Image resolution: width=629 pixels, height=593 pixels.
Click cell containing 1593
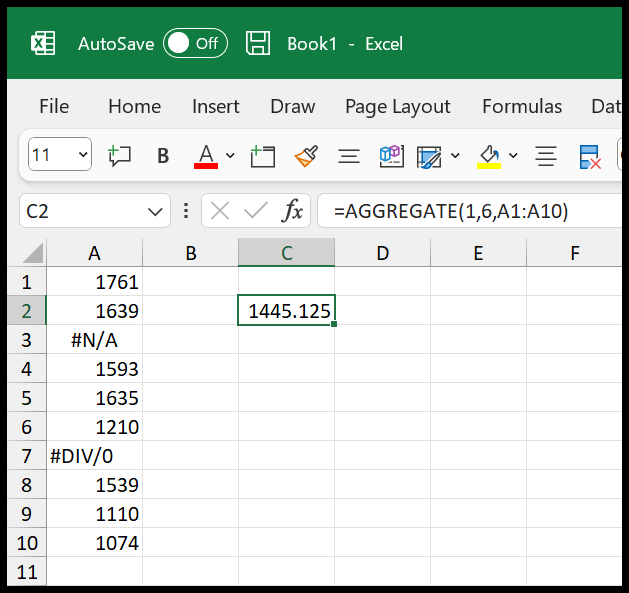coord(94,369)
